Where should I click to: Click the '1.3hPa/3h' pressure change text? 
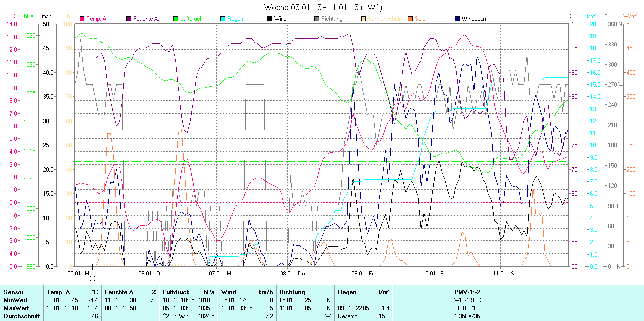[467, 316]
